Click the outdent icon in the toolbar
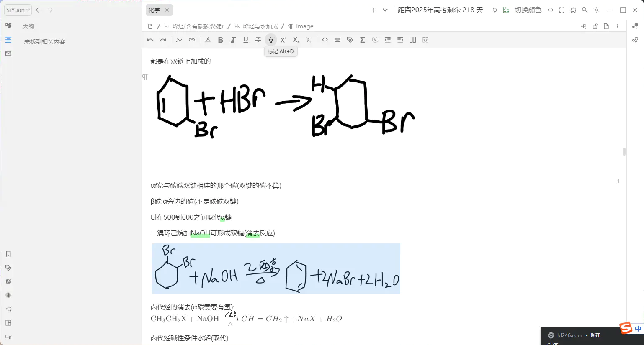The height and width of the screenshot is (345, 644). click(x=400, y=40)
